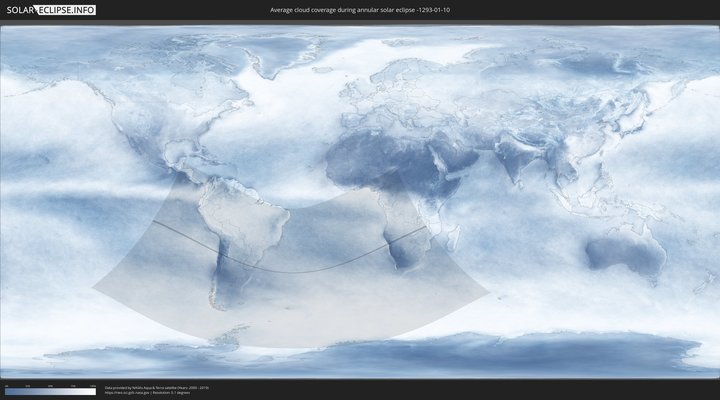Click the SOLAR-ECLIPSE.INFO logo
Viewport: 720px width, 400px height.
point(48,10)
